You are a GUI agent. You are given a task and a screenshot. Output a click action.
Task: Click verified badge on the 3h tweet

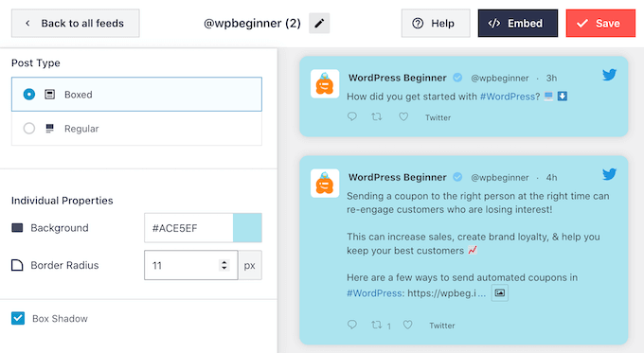457,78
